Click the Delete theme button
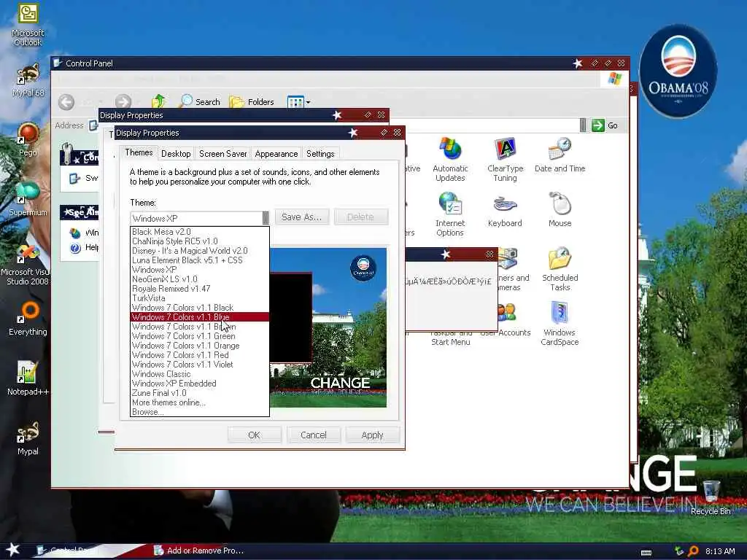Image resolution: width=747 pixels, height=560 pixels. 360,217
